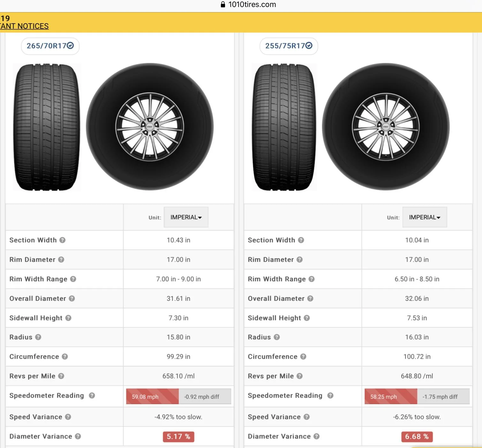Click the 7.30 in sidewall height value
This screenshot has height=448, width=482.
tap(178, 318)
